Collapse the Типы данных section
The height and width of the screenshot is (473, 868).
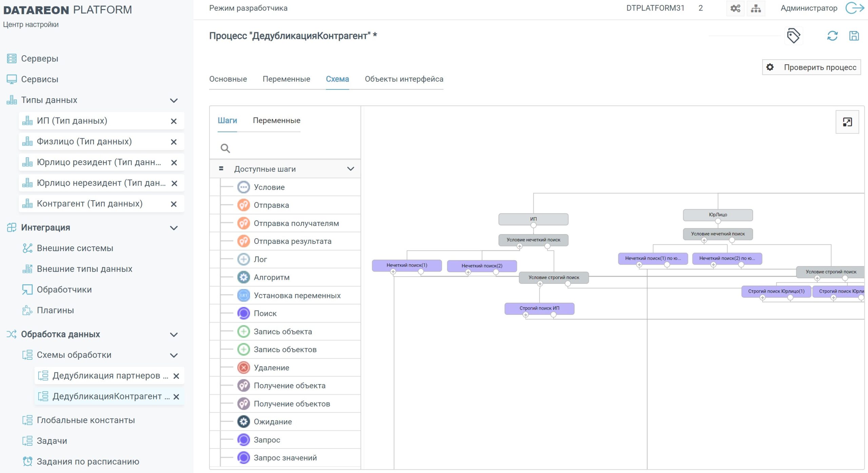174,101
